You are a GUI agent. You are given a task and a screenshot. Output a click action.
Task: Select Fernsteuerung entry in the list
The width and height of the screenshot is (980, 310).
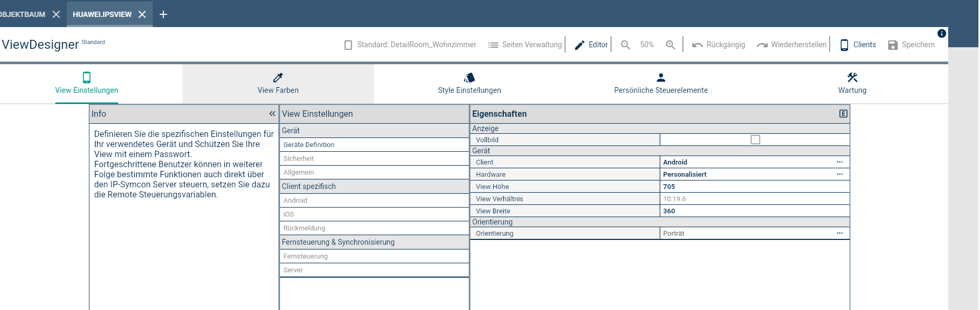(x=374, y=256)
